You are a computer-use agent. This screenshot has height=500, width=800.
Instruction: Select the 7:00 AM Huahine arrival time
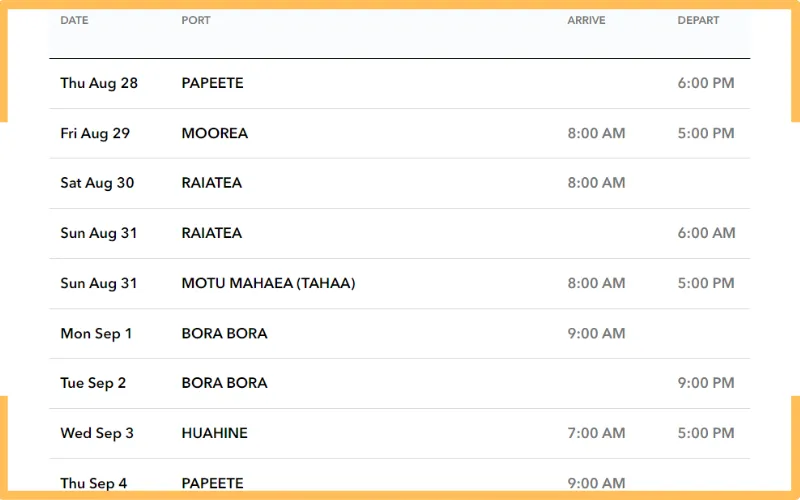click(x=596, y=433)
